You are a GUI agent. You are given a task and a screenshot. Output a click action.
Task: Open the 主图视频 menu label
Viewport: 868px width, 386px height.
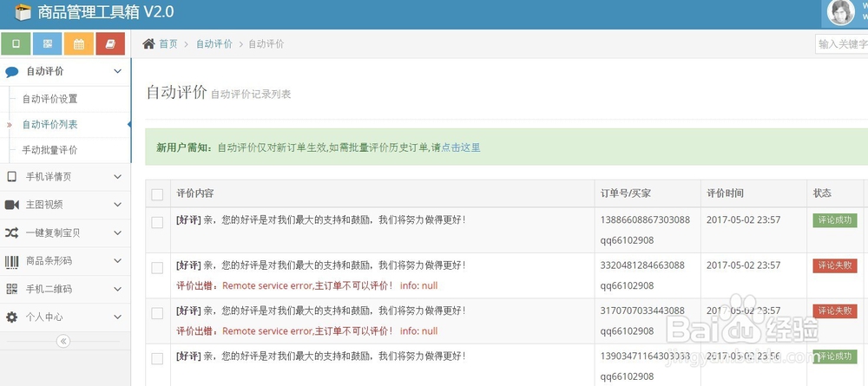(x=44, y=206)
